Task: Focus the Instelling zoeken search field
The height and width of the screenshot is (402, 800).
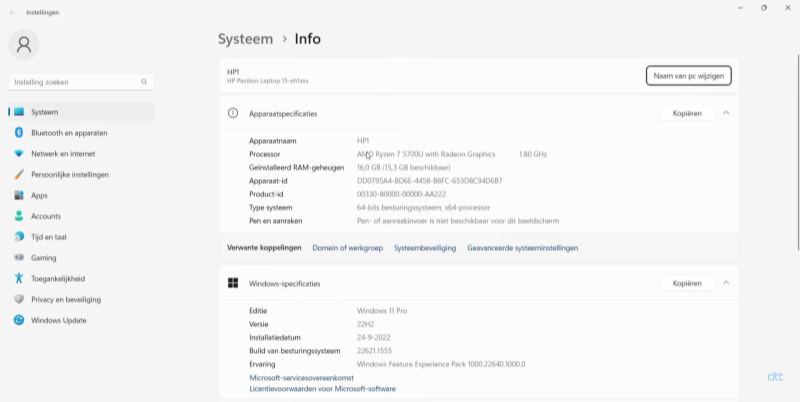Action: point(81,82)
